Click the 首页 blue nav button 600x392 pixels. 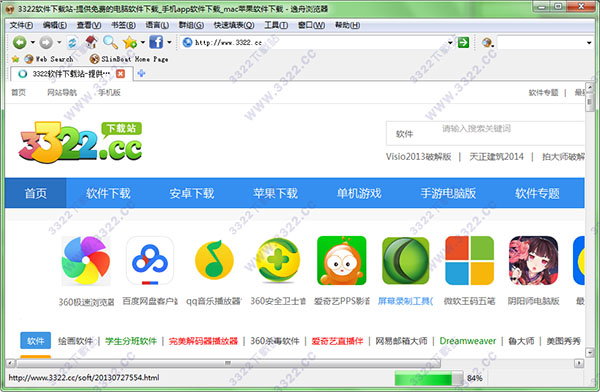[x=36, y=193]
